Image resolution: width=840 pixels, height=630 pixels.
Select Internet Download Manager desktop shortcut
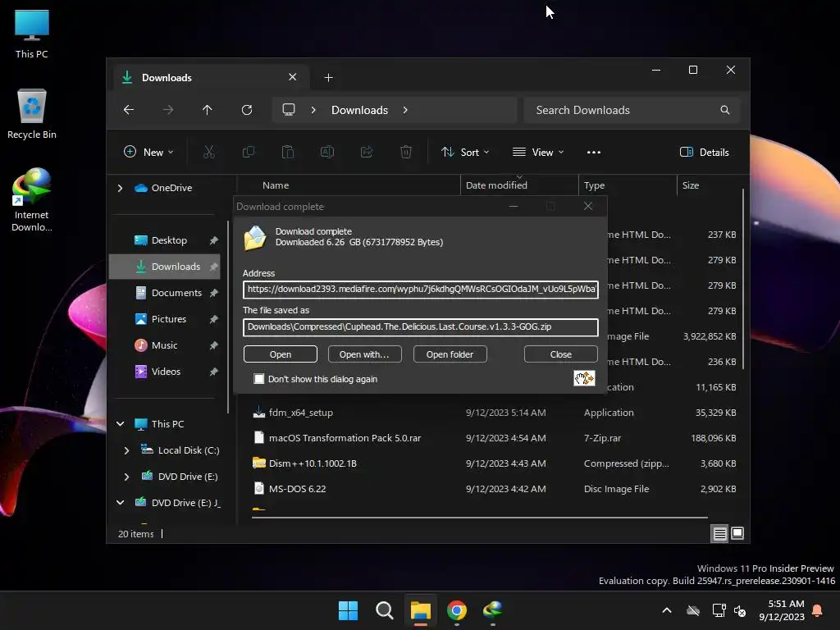click(x=32, y=200)
